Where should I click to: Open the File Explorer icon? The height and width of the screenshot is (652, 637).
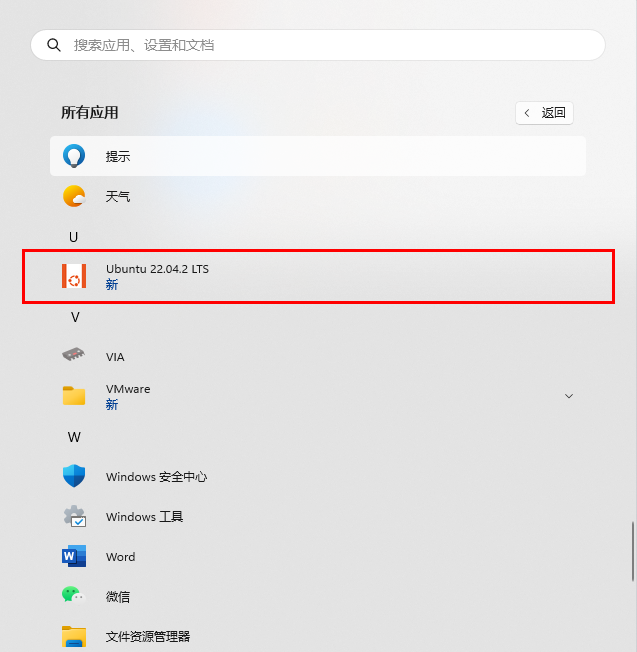pyautogui.click(x=74, y=637)
